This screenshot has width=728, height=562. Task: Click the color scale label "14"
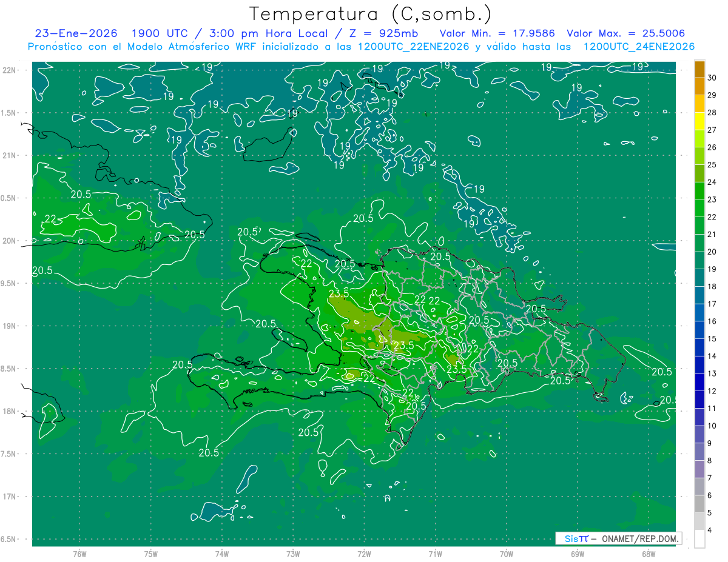coord(712,356)
